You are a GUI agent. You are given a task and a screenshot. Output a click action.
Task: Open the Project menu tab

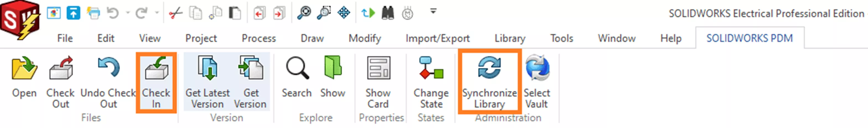click(201, 38)
